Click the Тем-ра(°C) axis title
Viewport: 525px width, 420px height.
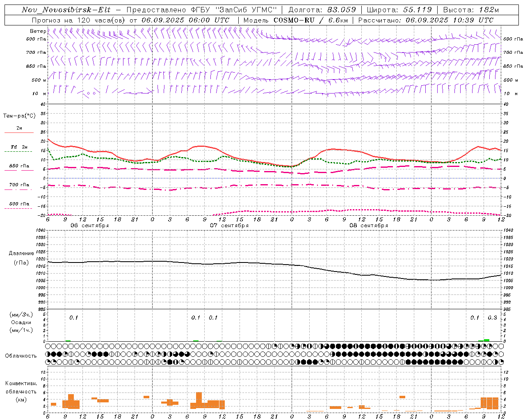coord(19,116)
